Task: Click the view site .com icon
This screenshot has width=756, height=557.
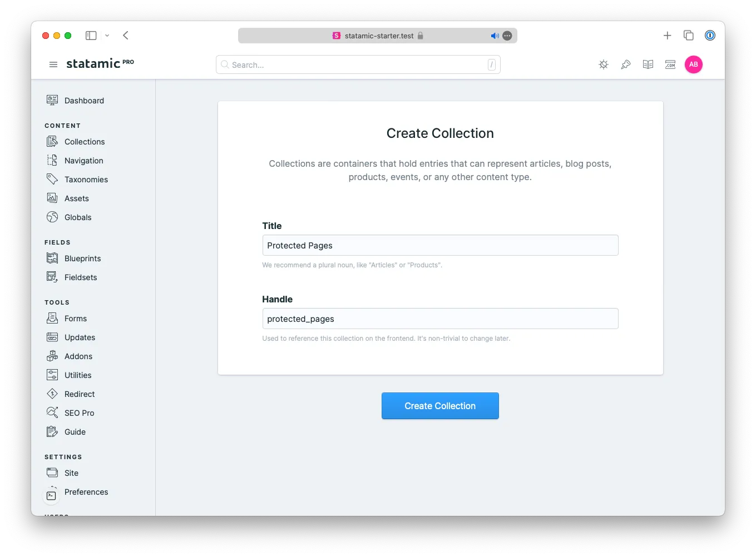Action: [670, 64]
